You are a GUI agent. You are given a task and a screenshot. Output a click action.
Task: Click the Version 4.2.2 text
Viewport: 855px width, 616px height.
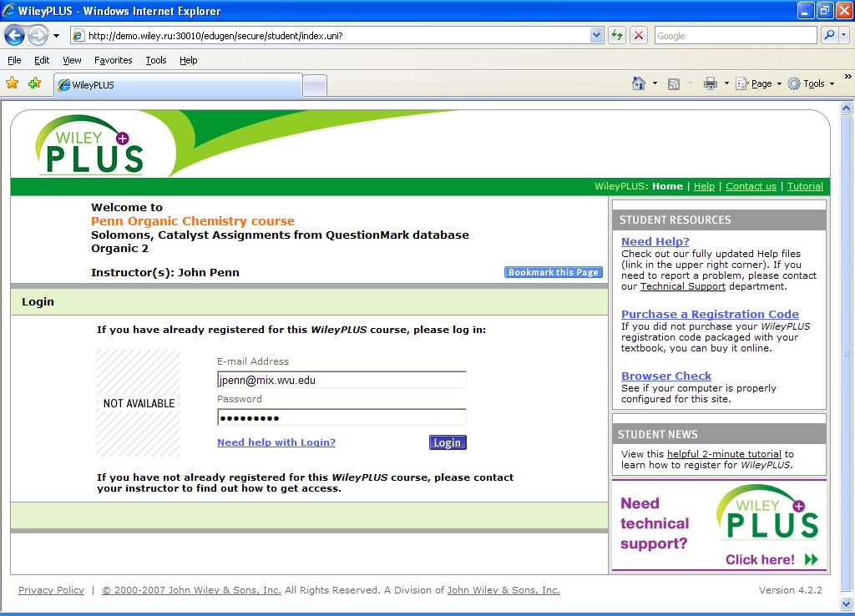[790, 590]
